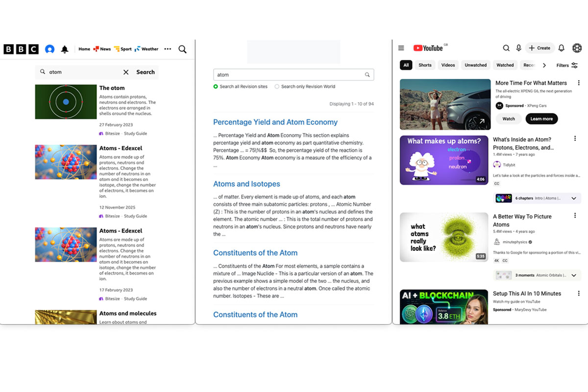The width and height of the screenshot is (588, 392).
Task: Open 'Atoms and Isotopes' result link
Action: [x=246, y=184]
